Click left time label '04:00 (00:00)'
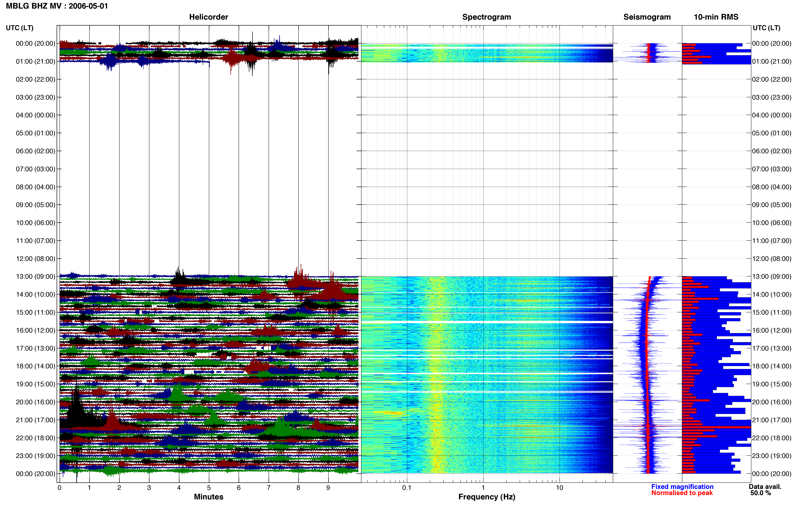This screenshot has width=812, height=508. (36, 115)
